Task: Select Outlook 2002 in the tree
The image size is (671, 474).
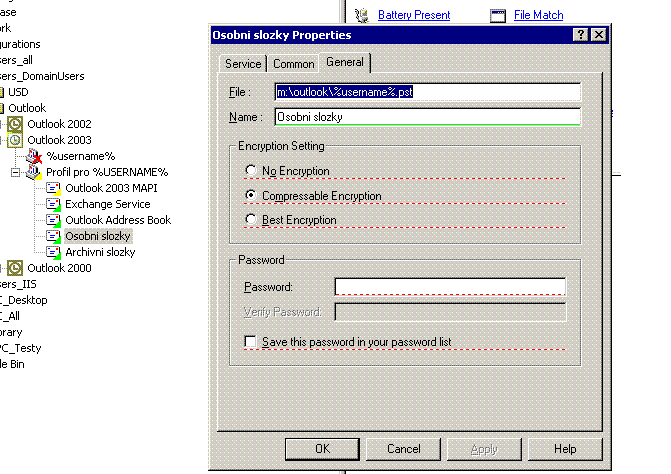Action: point(59,124)
